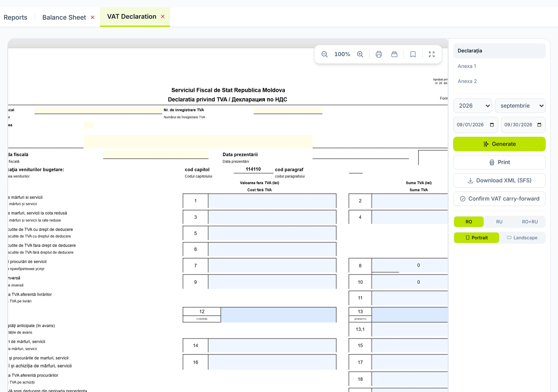The image size is (558, 392).
Task: Open preview in fullscreen mode
Action: (x=432, y=54)
